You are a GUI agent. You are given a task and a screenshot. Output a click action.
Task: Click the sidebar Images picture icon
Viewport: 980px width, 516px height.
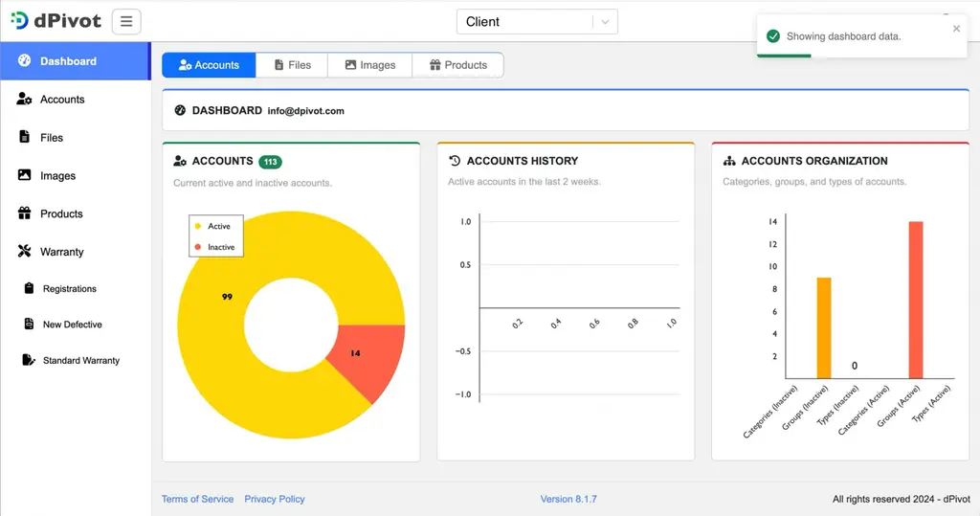(x=24, y=175)
